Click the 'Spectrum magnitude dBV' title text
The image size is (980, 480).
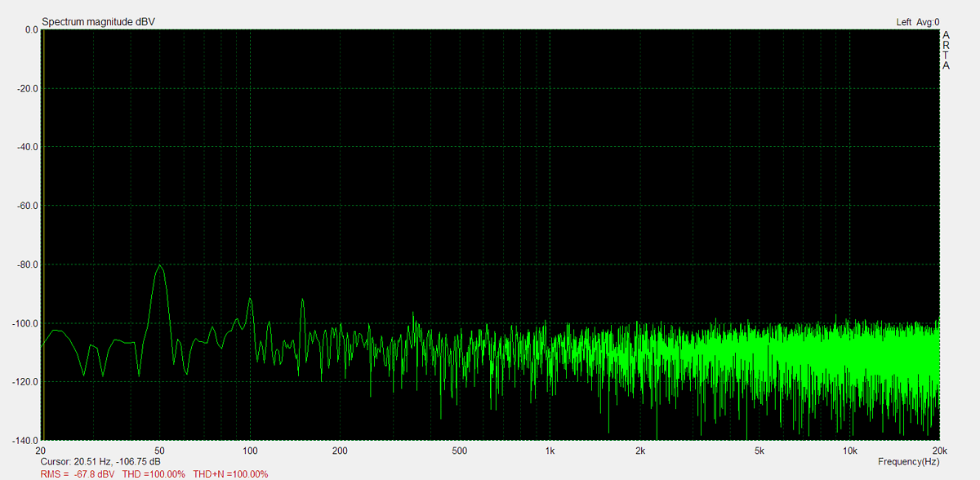click(98, 22)
